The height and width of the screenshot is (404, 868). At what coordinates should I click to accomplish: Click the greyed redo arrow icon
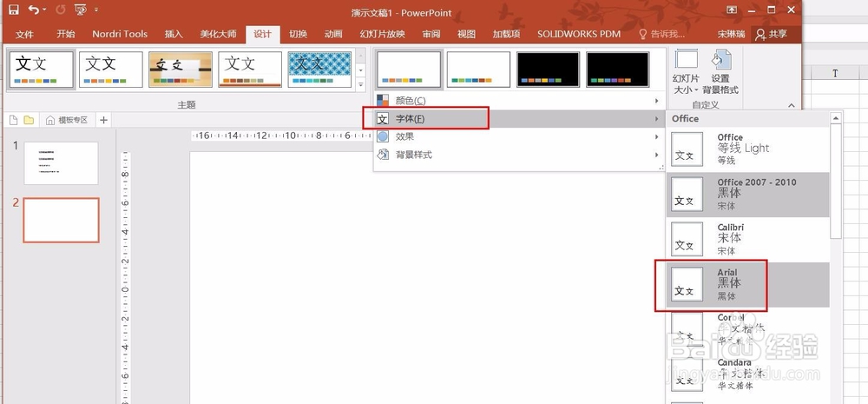click(61, 10)
